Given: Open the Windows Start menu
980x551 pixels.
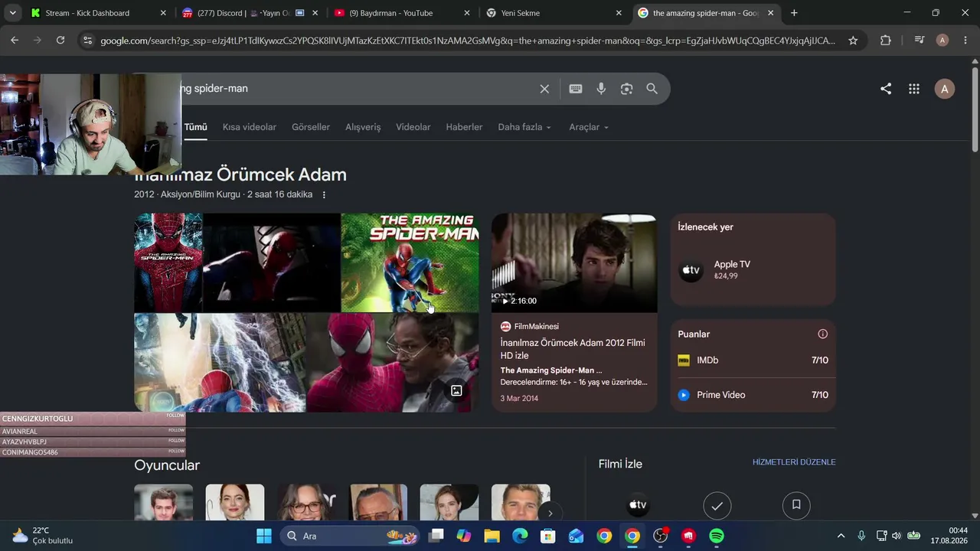Looking at the screenshot, I should tap(264, 536).
